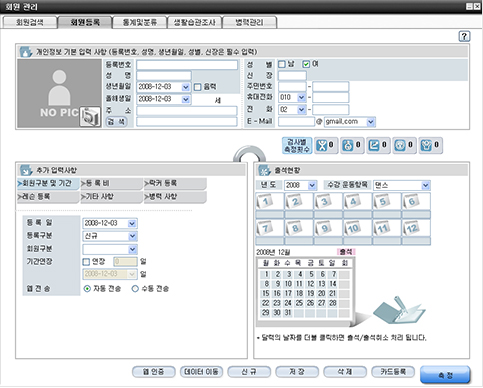Image resolution: width=483 pixels, height=388 pixels.
Task: Open the 등록일 date dropdown
Action: [132, 223]
